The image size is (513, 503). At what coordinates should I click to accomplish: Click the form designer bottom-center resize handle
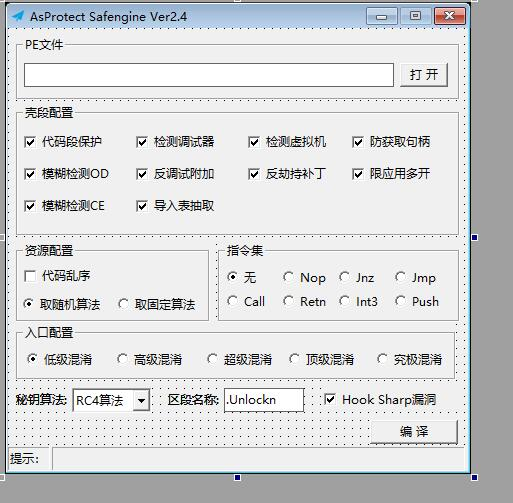(x=237, y=478)
